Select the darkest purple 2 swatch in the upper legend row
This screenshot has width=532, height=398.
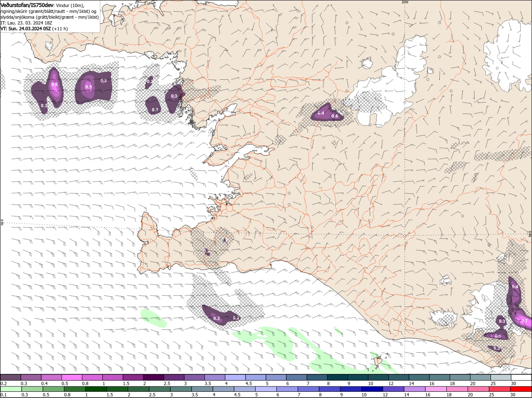(154, 377)
